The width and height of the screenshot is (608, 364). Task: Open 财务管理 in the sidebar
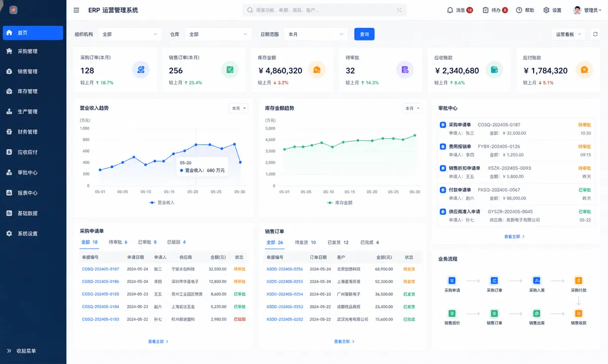[x=33, y=132]
